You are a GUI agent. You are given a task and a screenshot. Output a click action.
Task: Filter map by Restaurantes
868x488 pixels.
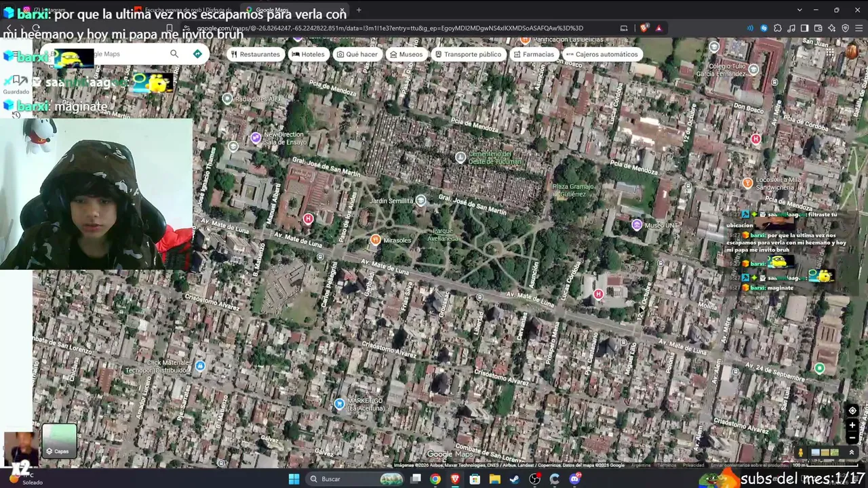coord(255,54)
